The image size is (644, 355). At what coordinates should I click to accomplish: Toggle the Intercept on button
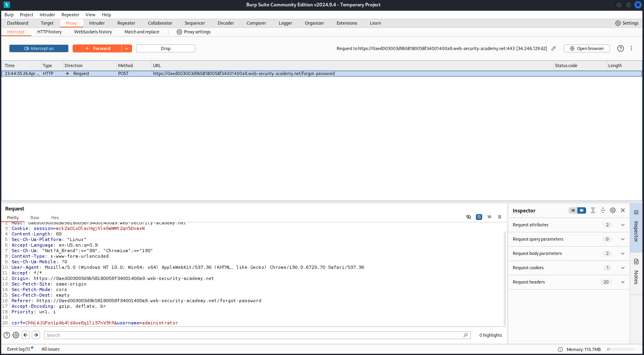(39, 48)
